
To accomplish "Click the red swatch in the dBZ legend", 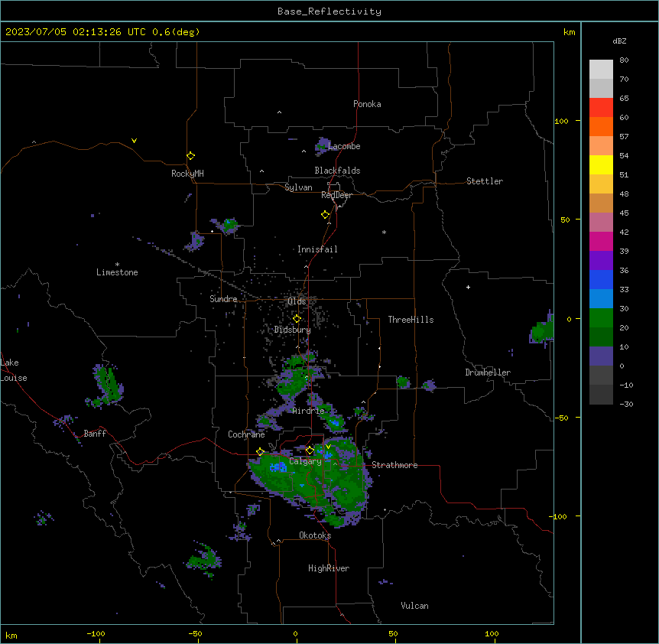I will pyautogui.click(x=601, y=108).
